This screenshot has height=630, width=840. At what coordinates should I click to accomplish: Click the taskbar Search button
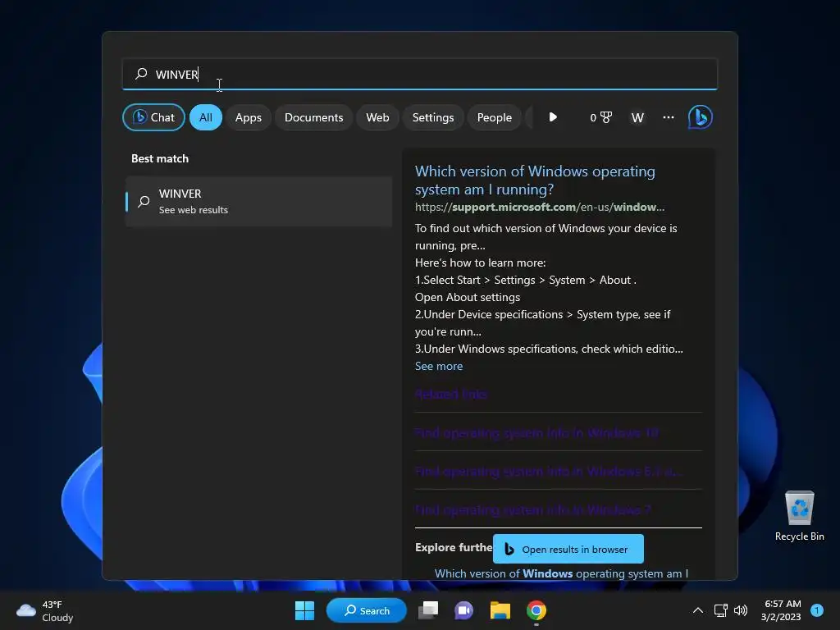point(367,610)
